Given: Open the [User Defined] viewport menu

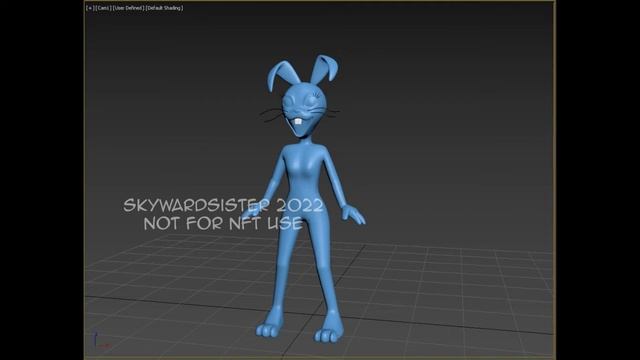Looking at the screenshot, I should (129, 8).
